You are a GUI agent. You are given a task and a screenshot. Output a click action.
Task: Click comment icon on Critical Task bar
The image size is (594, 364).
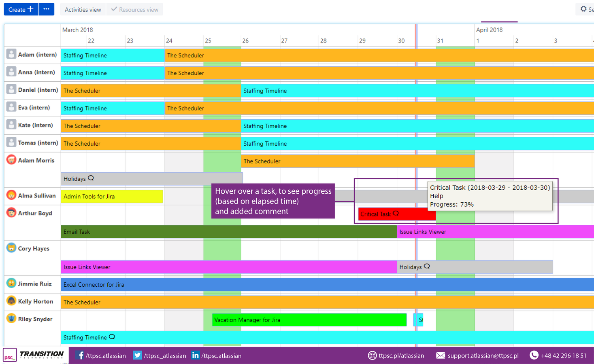(x=396, y=214)
